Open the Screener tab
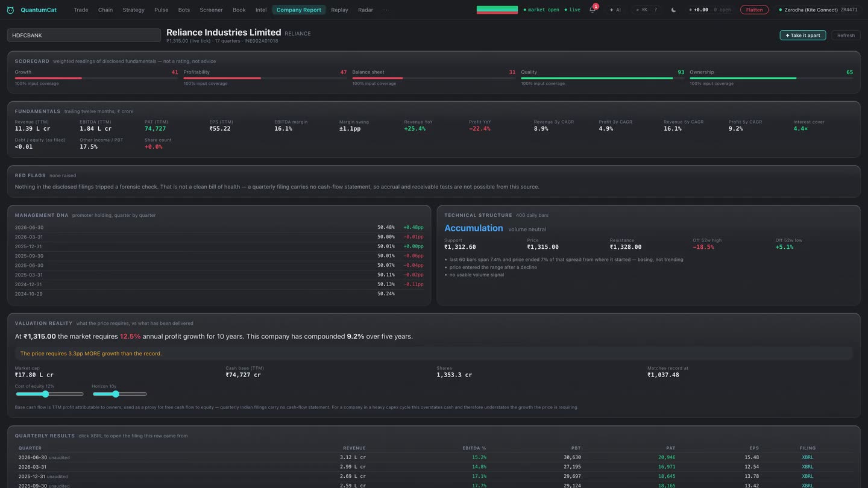The image size is (868, 488). 211,10
